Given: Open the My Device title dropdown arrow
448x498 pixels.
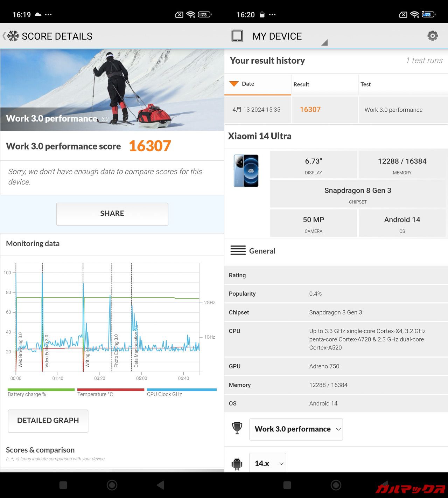Looking at the screenshot, I should [324, 42].
